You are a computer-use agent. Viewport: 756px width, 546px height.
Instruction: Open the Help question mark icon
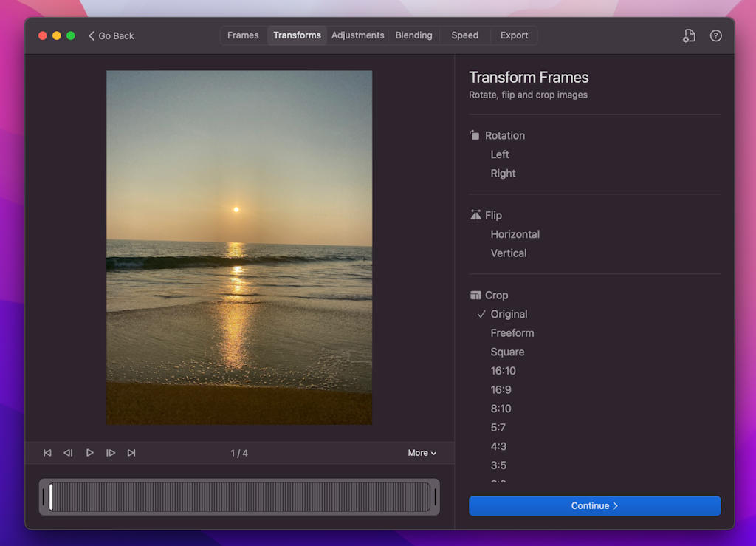(x=715, y=35)
